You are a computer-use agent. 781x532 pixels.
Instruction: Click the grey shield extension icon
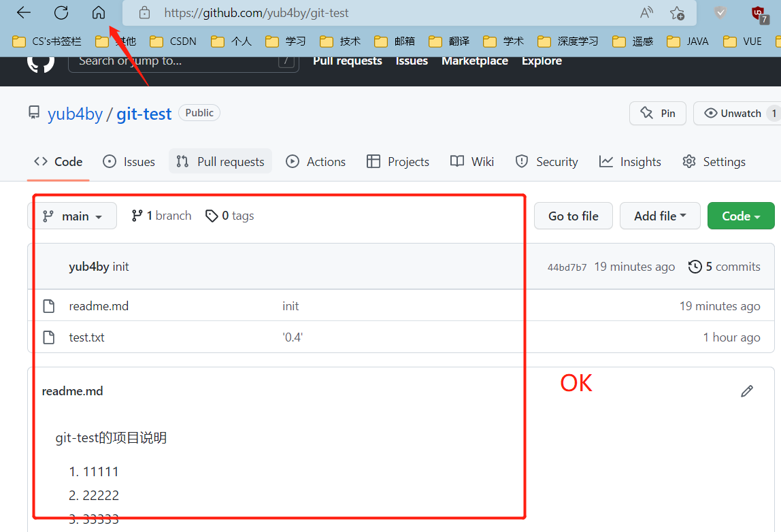click(720, 12)
